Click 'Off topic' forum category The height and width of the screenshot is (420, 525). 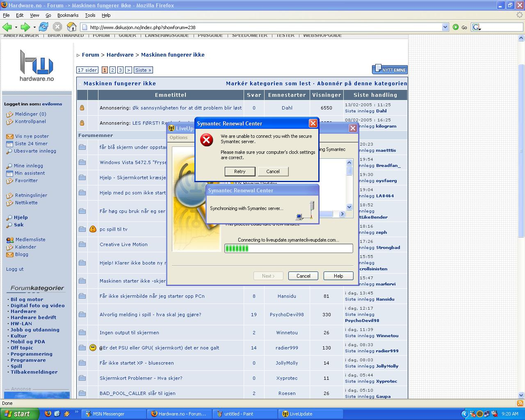coord(22,348)
